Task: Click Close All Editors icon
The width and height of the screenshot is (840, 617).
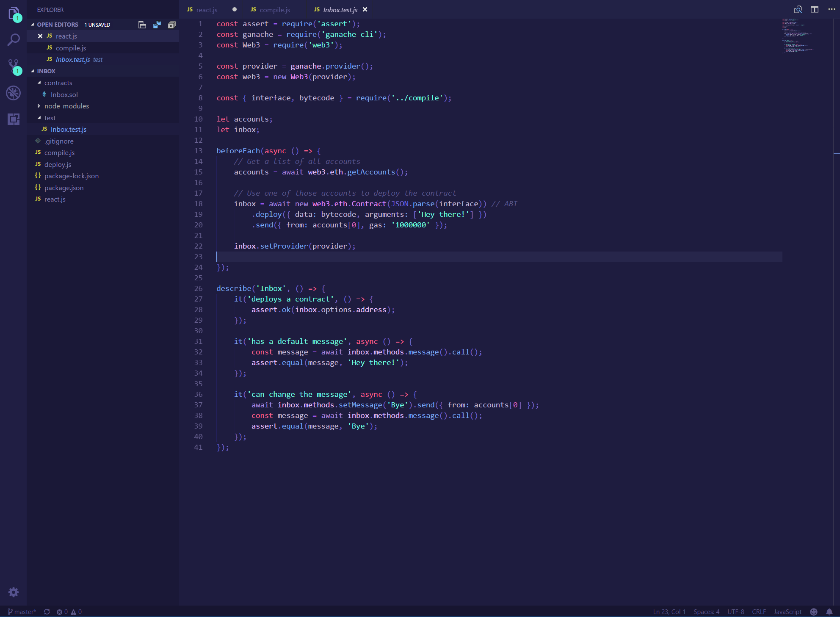Action: tap(171, 25)
